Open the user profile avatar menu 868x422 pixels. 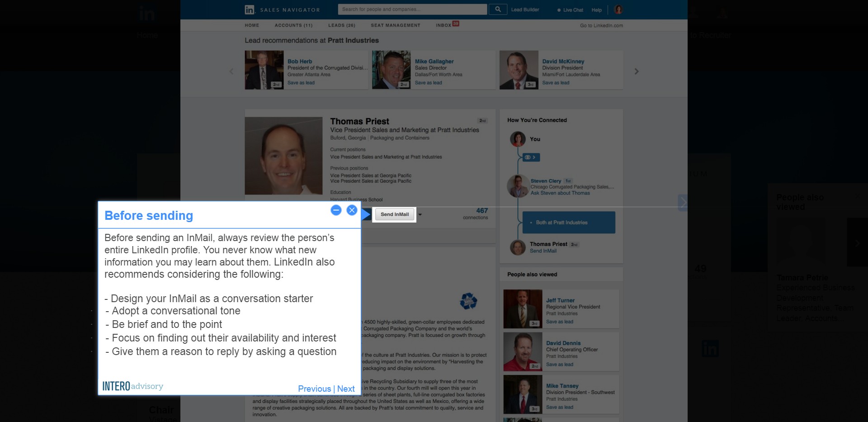[618, 9]
